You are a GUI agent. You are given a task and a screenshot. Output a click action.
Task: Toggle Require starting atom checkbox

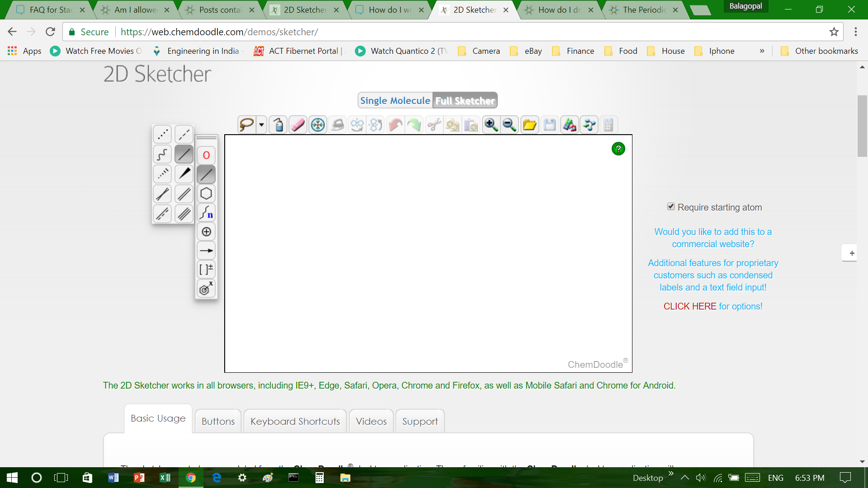(671, 206)
